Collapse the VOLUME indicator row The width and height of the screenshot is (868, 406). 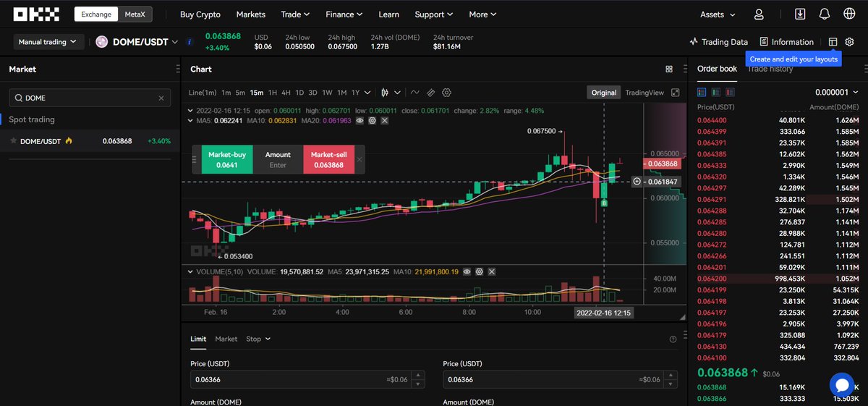(x=191, y=271)
